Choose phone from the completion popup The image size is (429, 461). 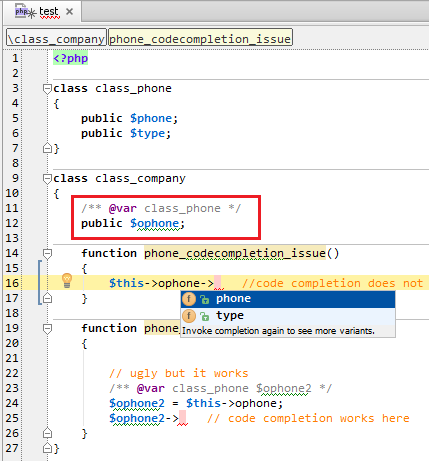pyautogui.click(x=288, y=299)
